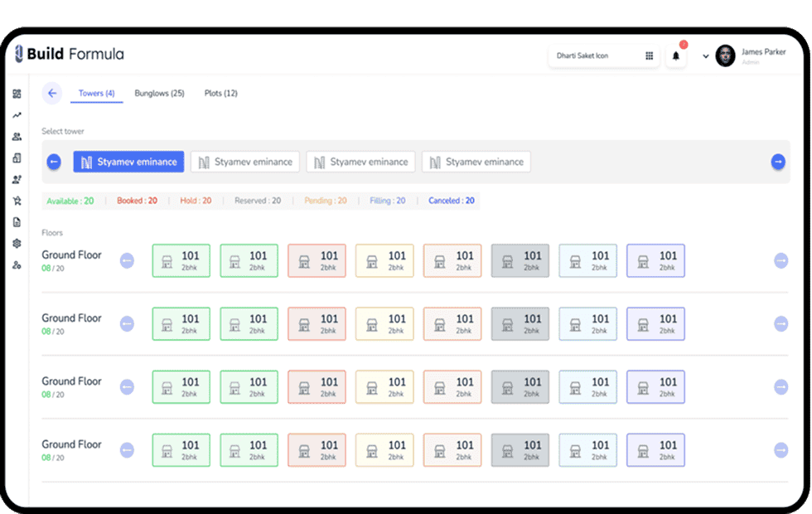This screenshot has width=812, height=514.
Task: Click the notification bell icon
Action: [675, 56]
